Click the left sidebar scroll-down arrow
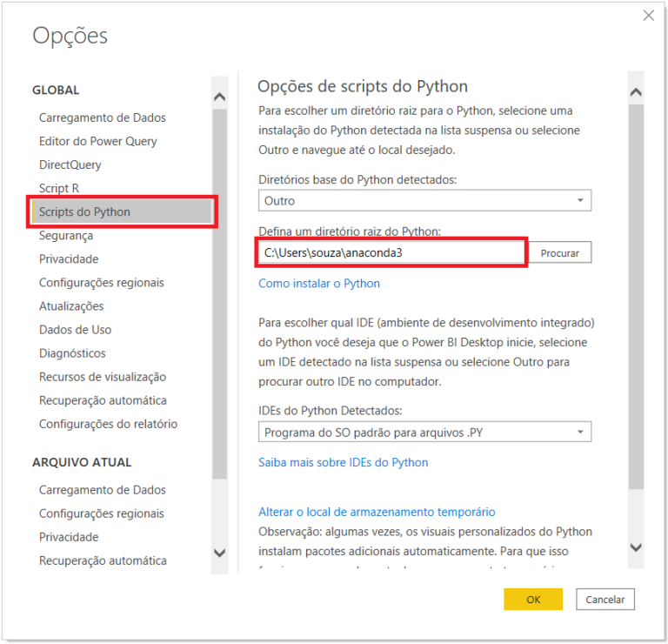 click(x=219, y=553)
